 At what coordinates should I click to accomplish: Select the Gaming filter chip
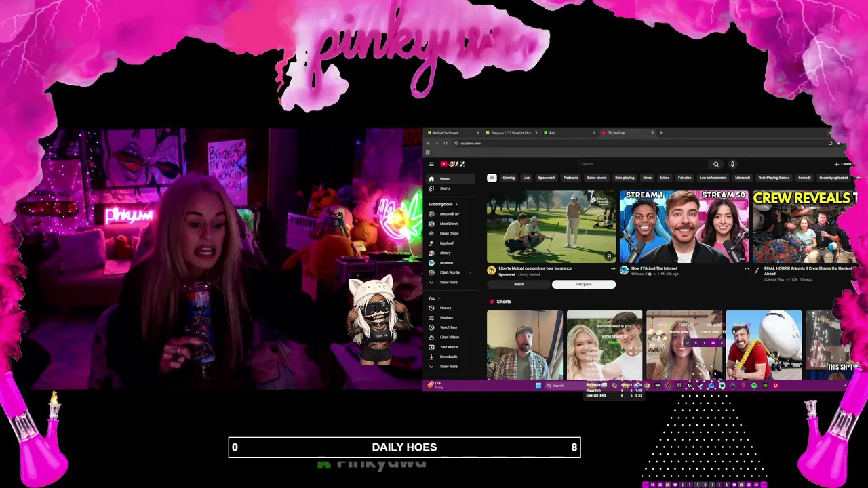(509, 178)
